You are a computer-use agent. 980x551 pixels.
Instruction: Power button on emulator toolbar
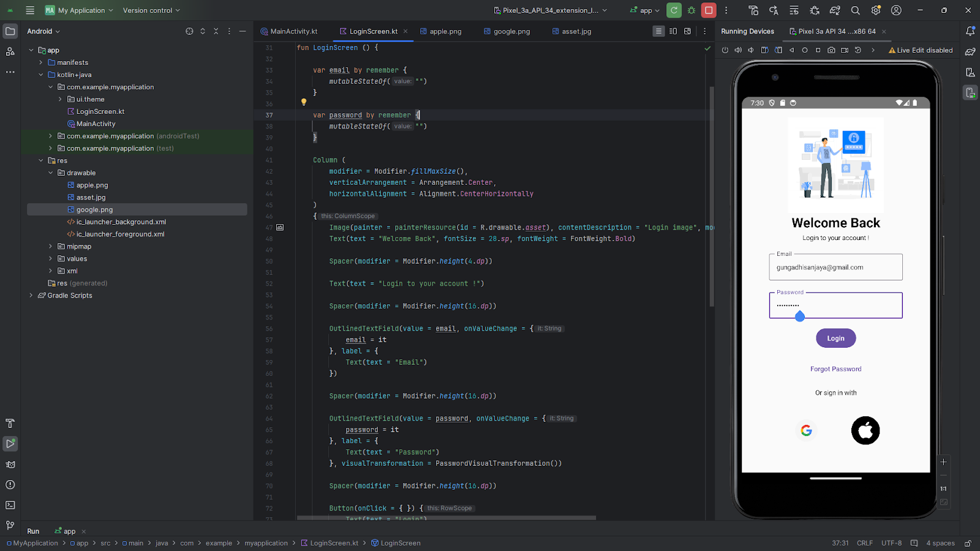[725, 50]
